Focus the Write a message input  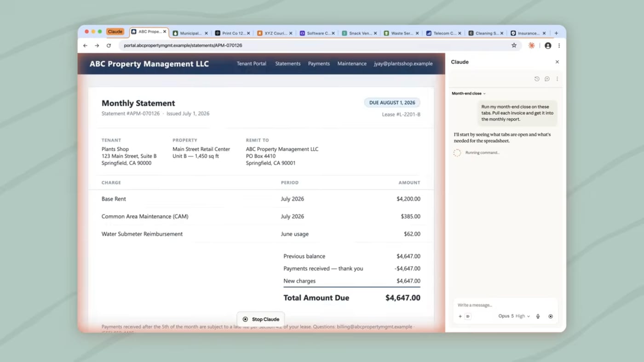coord(505,305)
